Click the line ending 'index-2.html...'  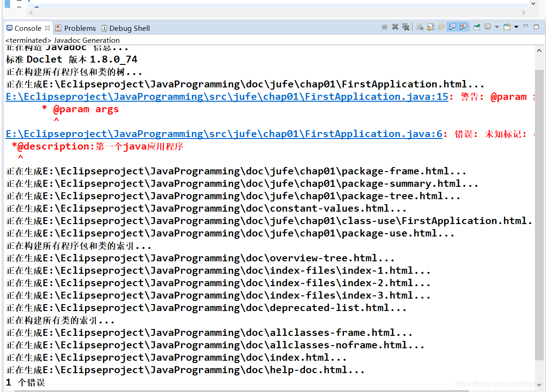coord(218,283)
